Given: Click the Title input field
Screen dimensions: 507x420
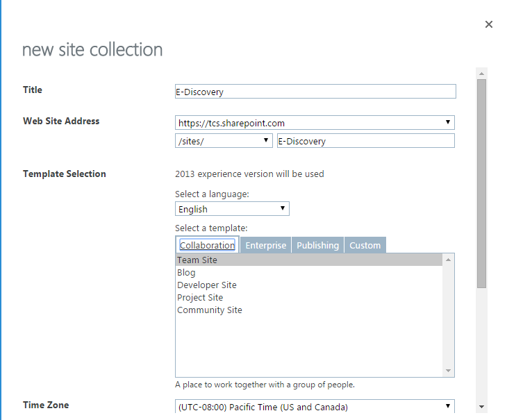Looking at the screenshot, I should pos(315,92).
